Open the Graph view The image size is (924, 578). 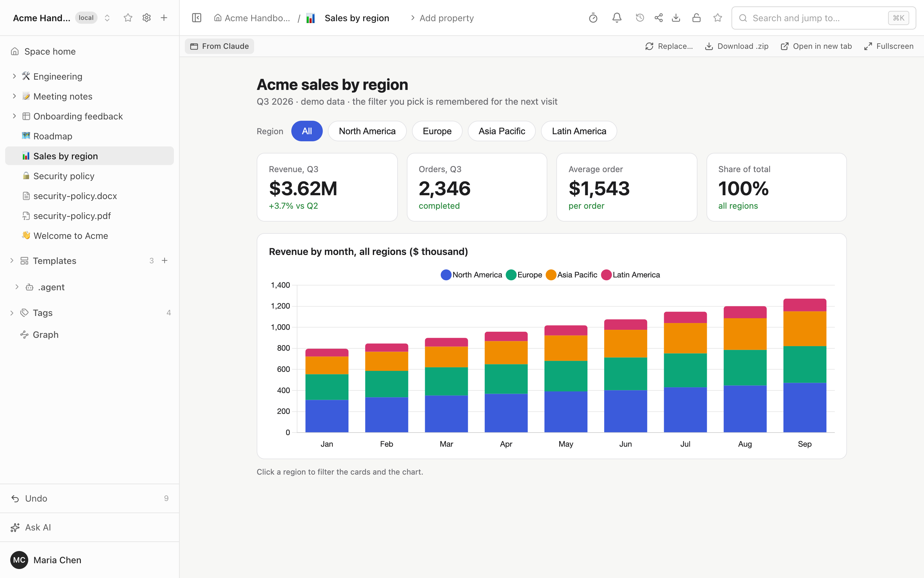click(89, 335)
